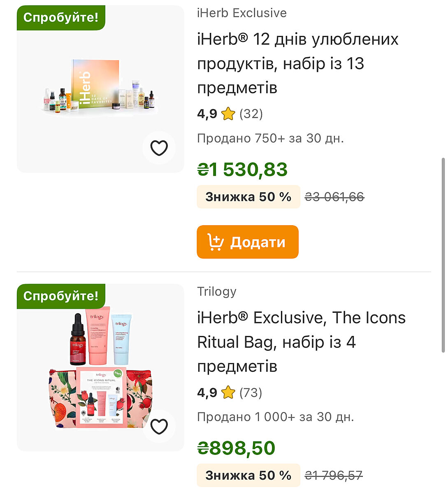Click the Продано 750+ за 30 дн. text

(x=270, y=138)
